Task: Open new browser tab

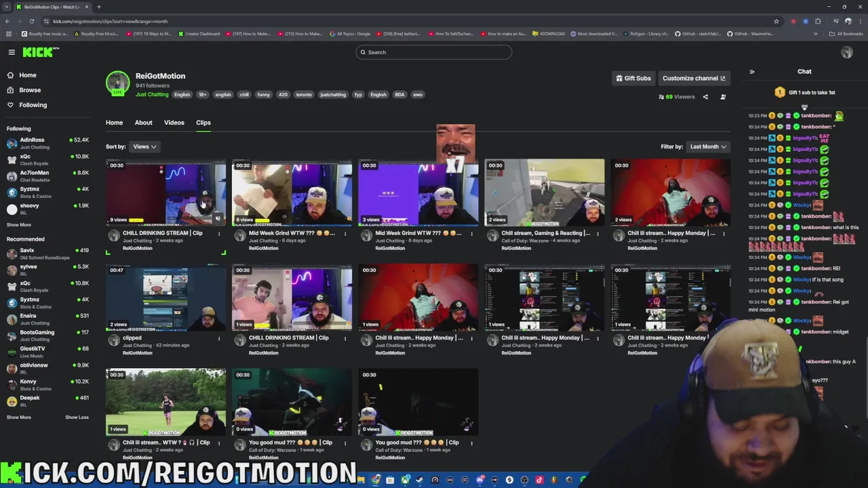Action: tap(98, 7)
